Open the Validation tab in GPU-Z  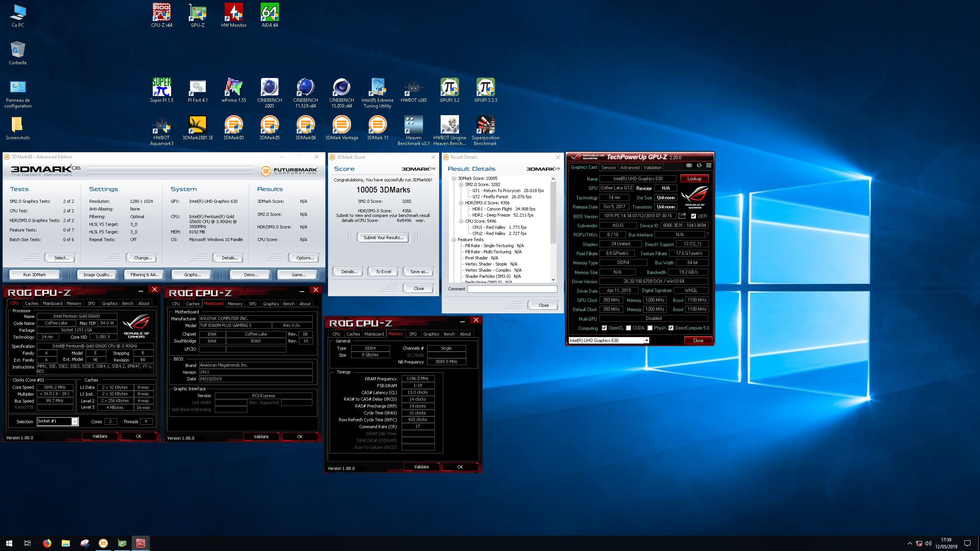[652, 167]
